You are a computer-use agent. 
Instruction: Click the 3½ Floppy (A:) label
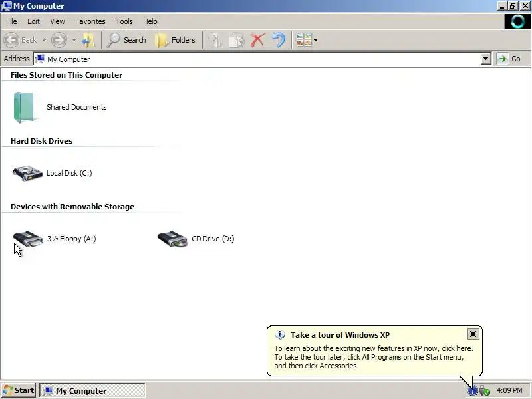click(x=72, y=239)
